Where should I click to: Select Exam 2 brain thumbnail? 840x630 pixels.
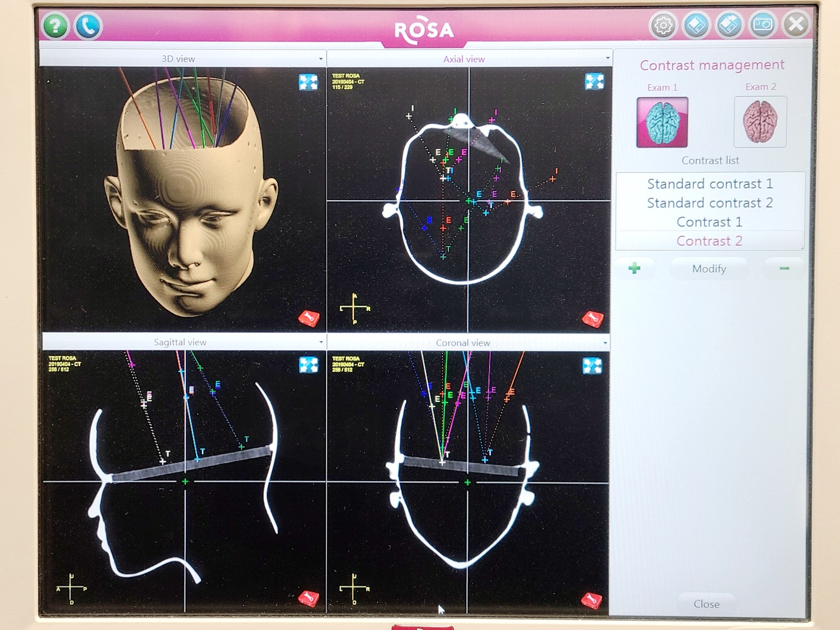pyautogui.click(x=760, y=121)
